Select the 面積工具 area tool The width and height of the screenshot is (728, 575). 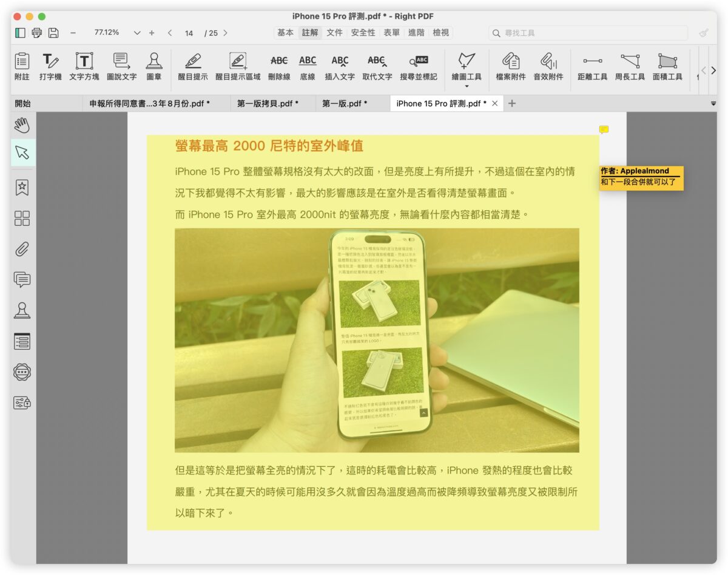[667, 66]
